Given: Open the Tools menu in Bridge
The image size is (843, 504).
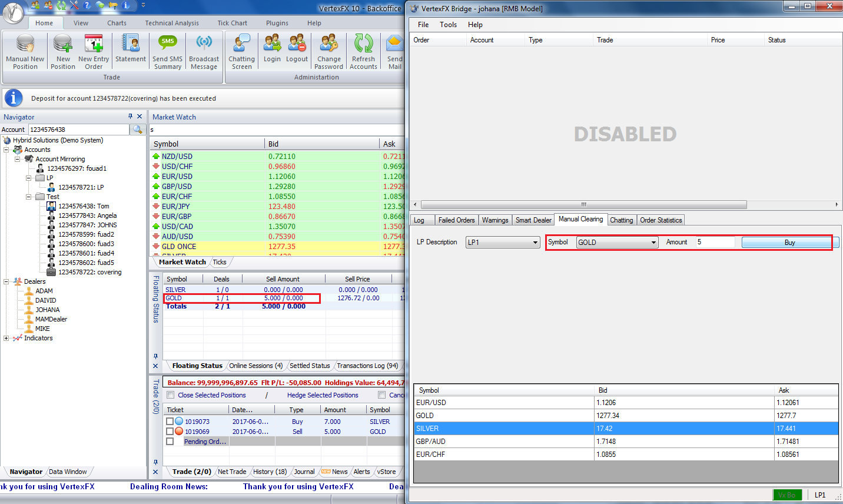Looking at the screenshot, I should [448, 25].
